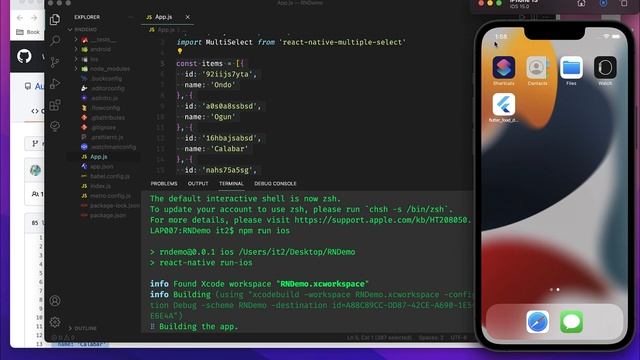Open package-lock.json in the explorer
This screenshot has height=360, width=640.
(x=115, y=206)
